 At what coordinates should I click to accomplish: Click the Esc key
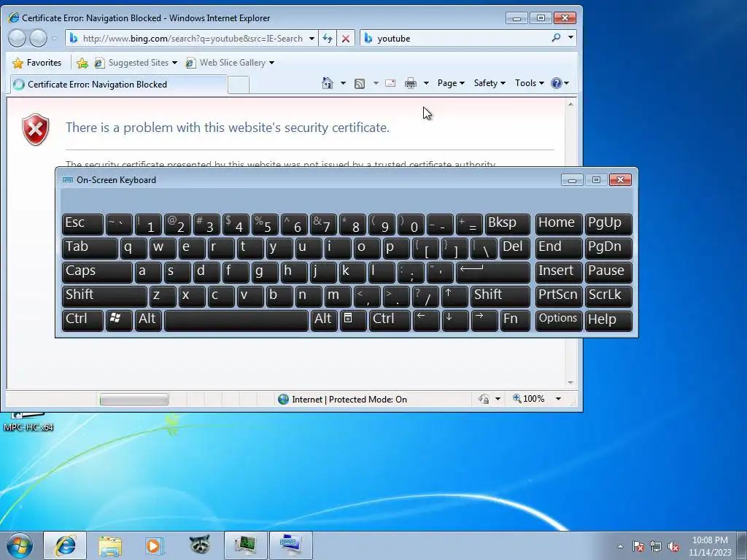[x=82, y=224]
